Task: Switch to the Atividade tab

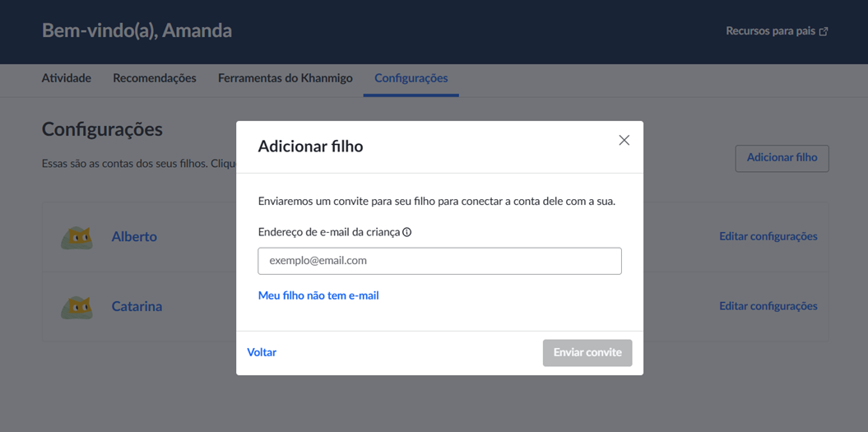Action: click(67, 78)
